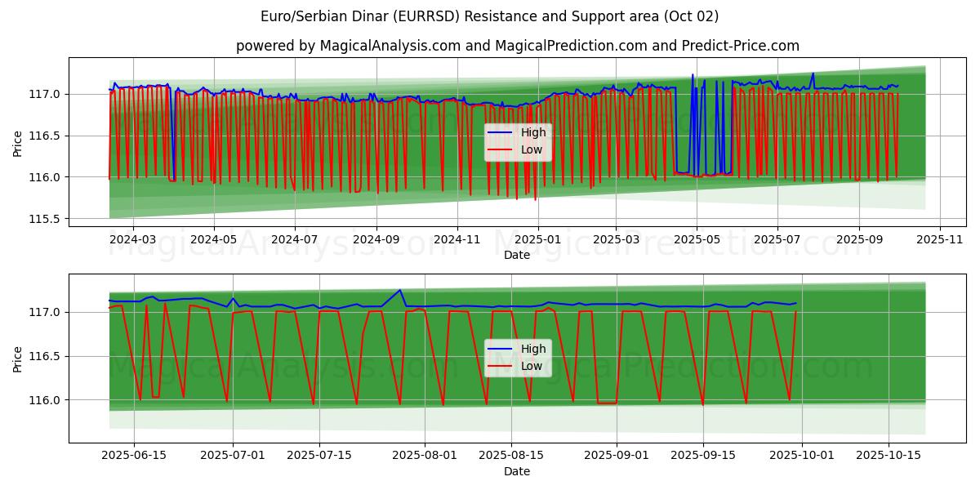Select the High legend entry in upper chart
Screen dimensions: 980x490
pos(533,133)
